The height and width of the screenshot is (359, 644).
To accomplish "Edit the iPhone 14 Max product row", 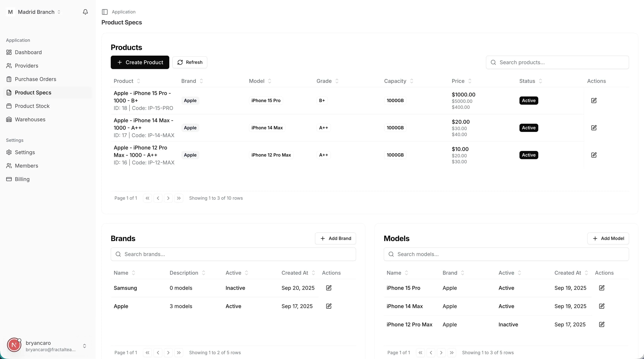I will 594,128.
